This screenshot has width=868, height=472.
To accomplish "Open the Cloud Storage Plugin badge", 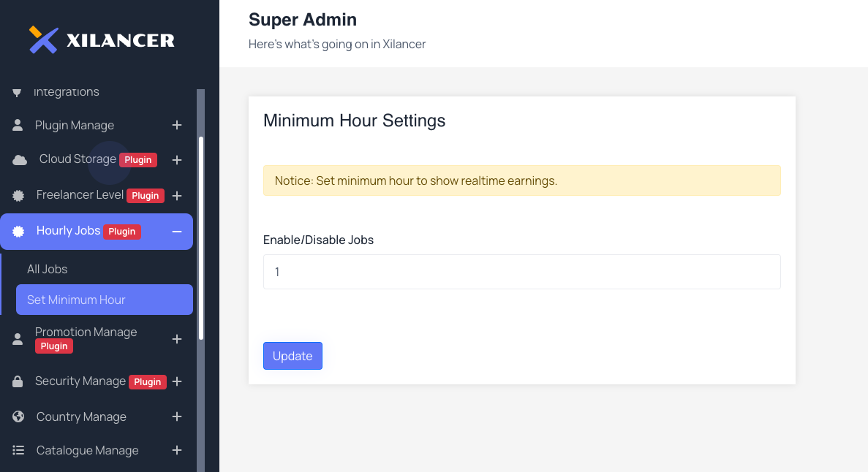I will click(x=137, y=159).
